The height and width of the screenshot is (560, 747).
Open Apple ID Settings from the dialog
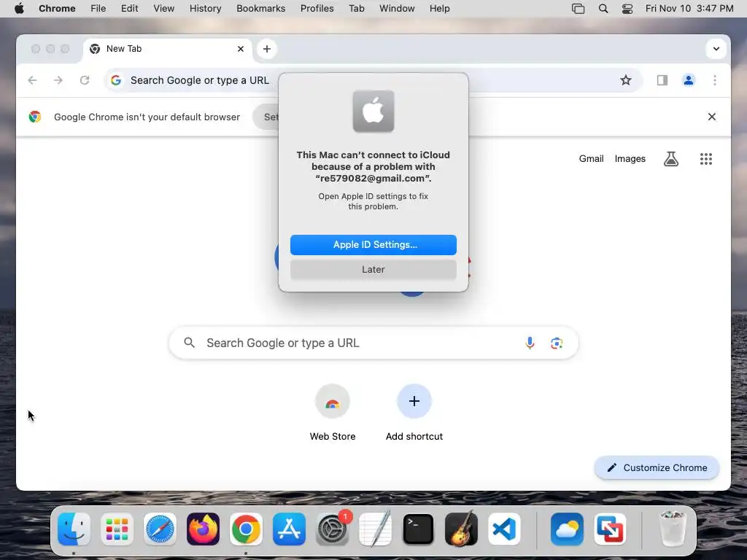[x=373, y=245]
